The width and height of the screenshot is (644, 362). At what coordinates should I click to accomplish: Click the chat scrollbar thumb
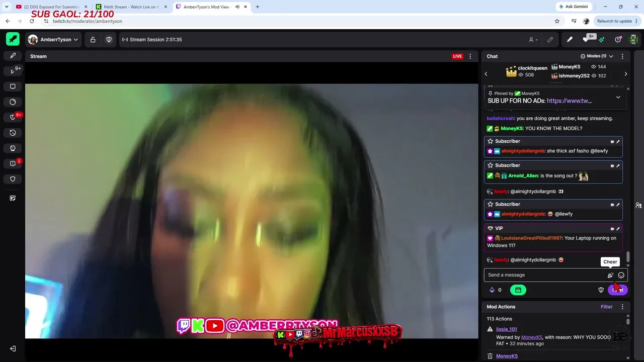click(628, 257)
